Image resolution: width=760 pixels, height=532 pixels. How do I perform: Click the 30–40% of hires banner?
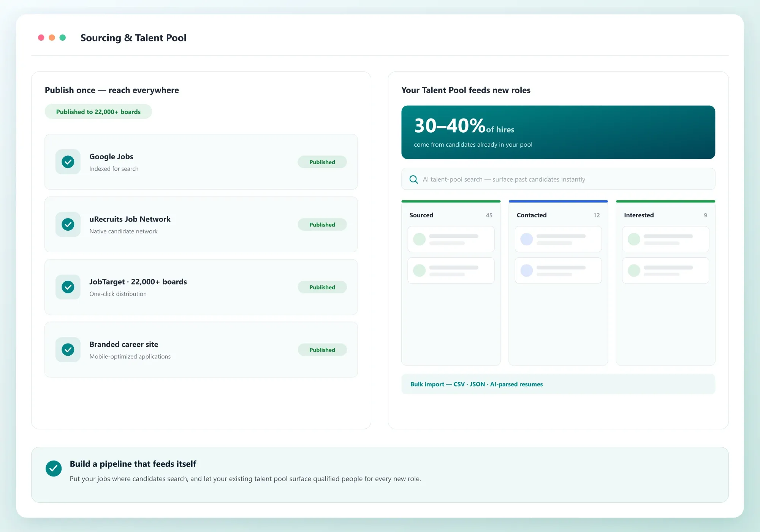click(x=558, y=132)
